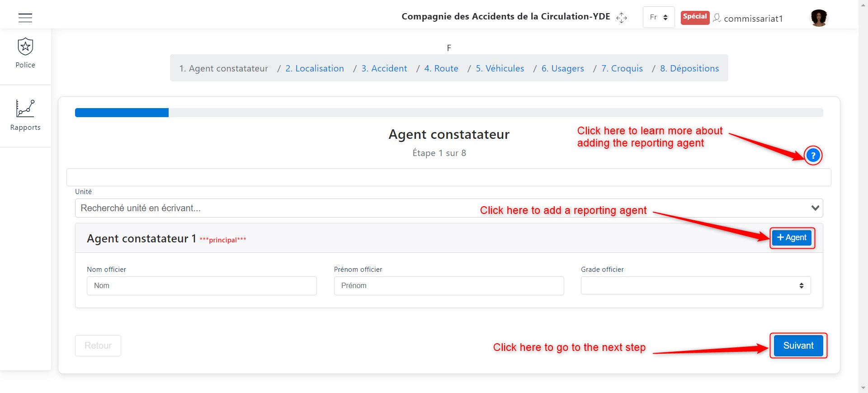Click the Agent constatateur 1 heading

(x=142, y=238)
